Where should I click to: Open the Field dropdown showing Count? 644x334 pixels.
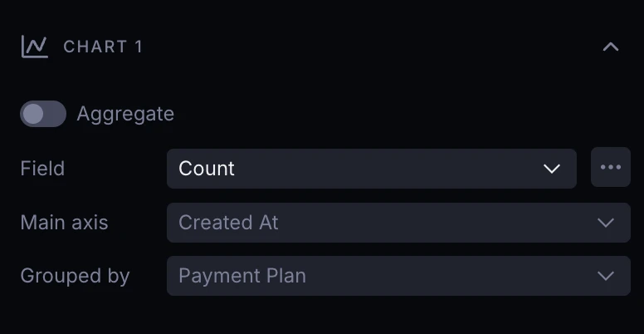pos(371,169)
